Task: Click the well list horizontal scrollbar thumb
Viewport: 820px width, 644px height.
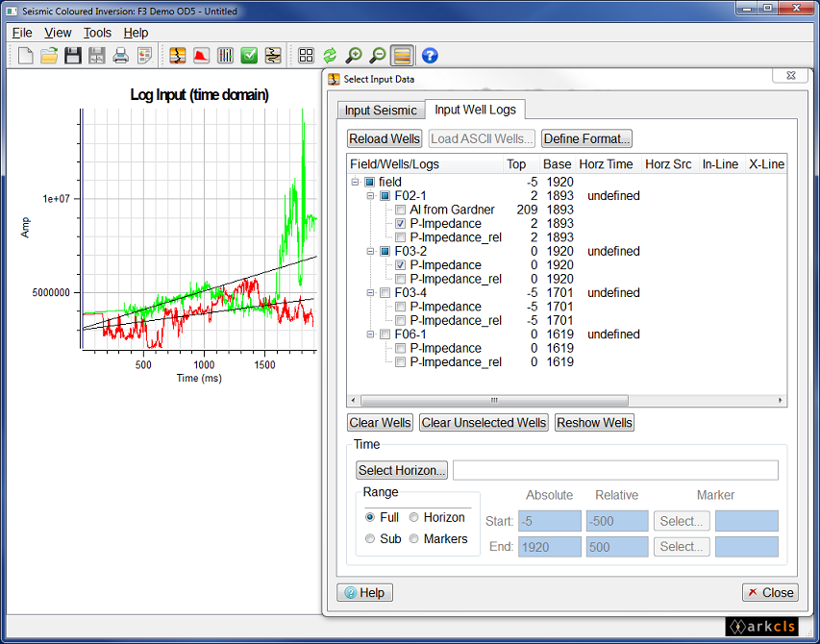Action: click(x=494, y=401)
